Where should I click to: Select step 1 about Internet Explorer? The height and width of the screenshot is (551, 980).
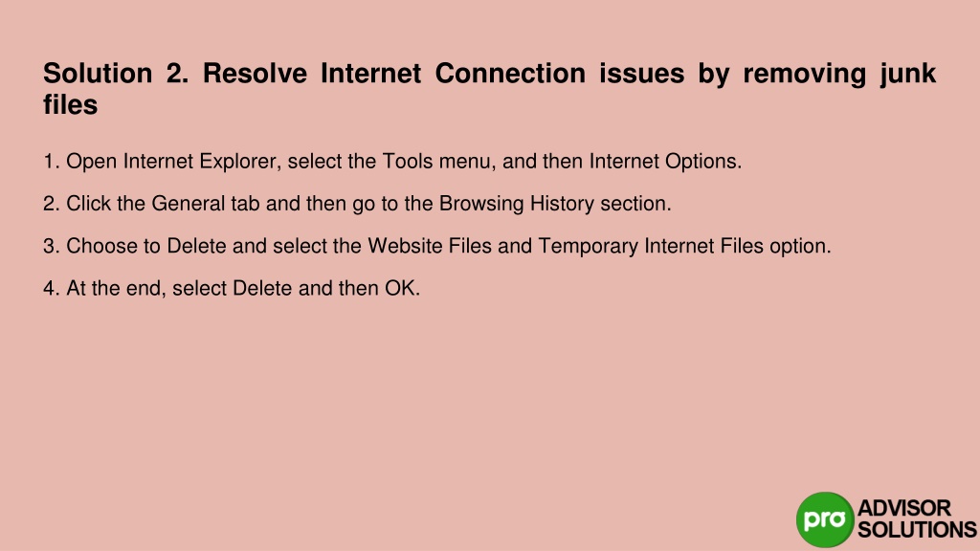(392, 161)
